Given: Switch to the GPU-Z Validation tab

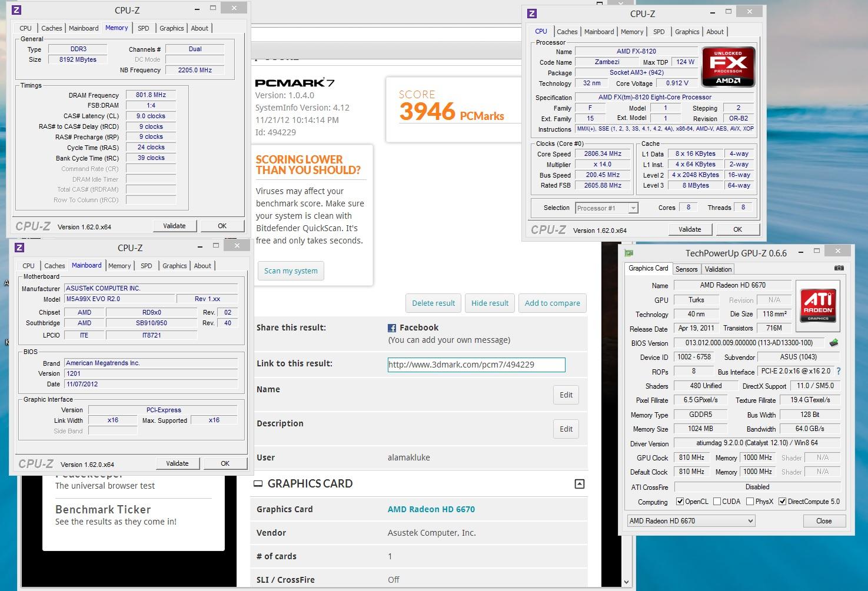Looking at the screenshot, I should point(718,269).
